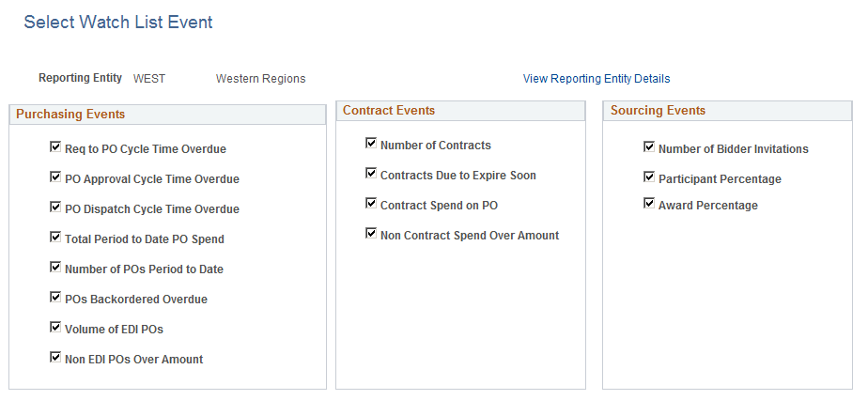Click the Contract Events group header

pos(388,111)
